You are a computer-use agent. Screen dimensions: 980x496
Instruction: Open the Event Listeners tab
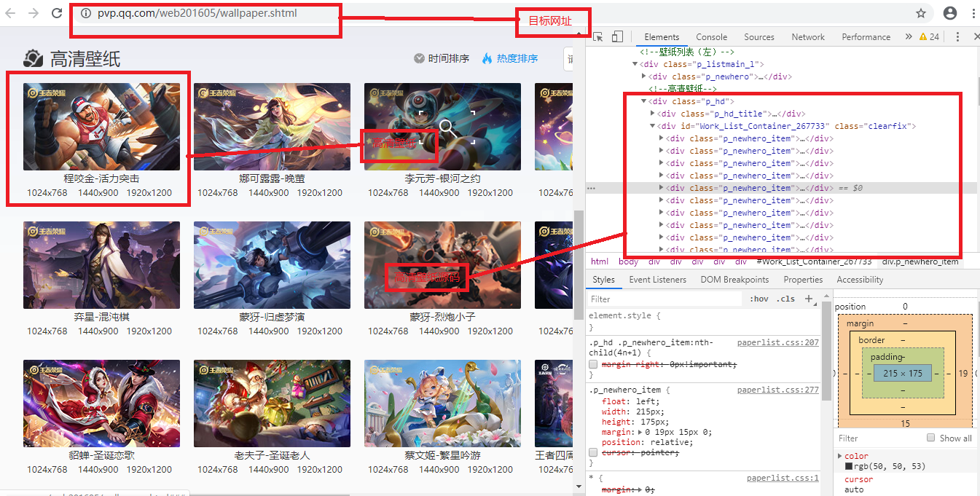click(658, 279)
